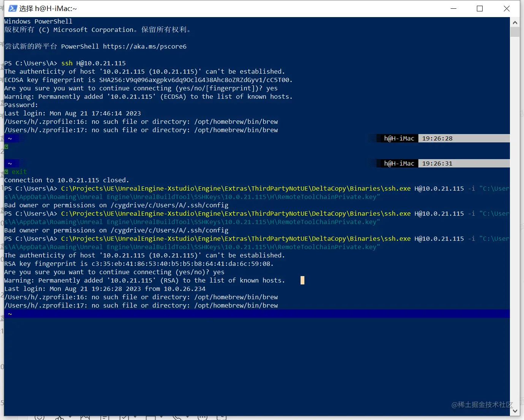524x420 pixels.
Task: Click the window title "选择 h@H-iMac:~"
Action: (x=48, y=8)
